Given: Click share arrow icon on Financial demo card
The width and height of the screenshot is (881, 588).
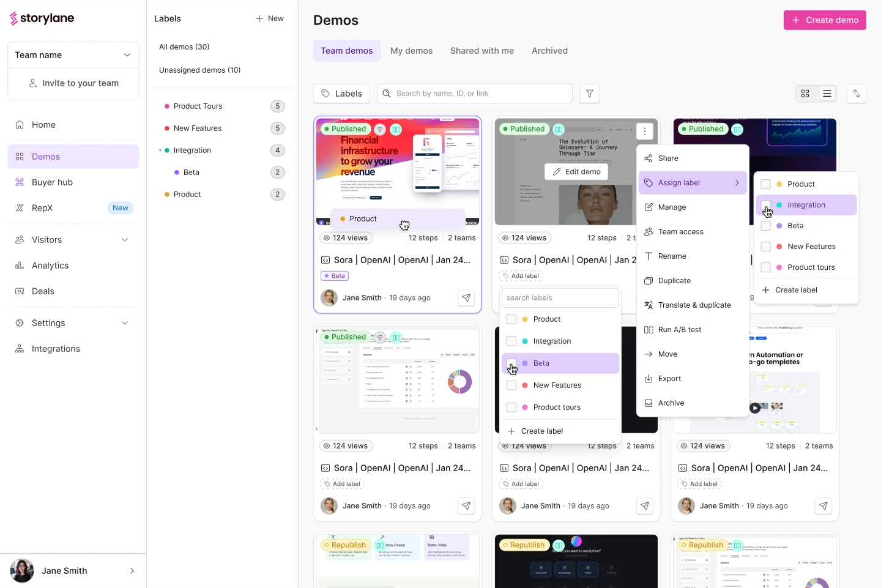Looking at the screenshot, I should click(x=466, y=298).
